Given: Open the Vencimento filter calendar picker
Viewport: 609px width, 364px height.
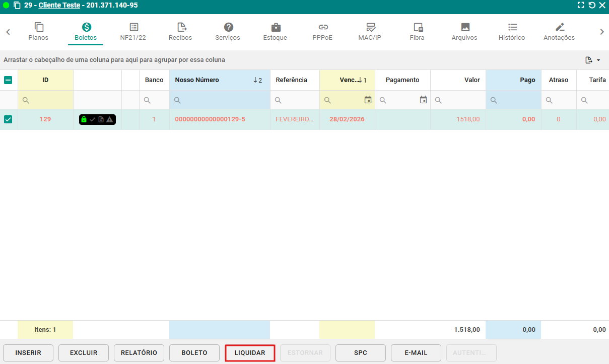Looking at the screenshot, I should [368, 100].
